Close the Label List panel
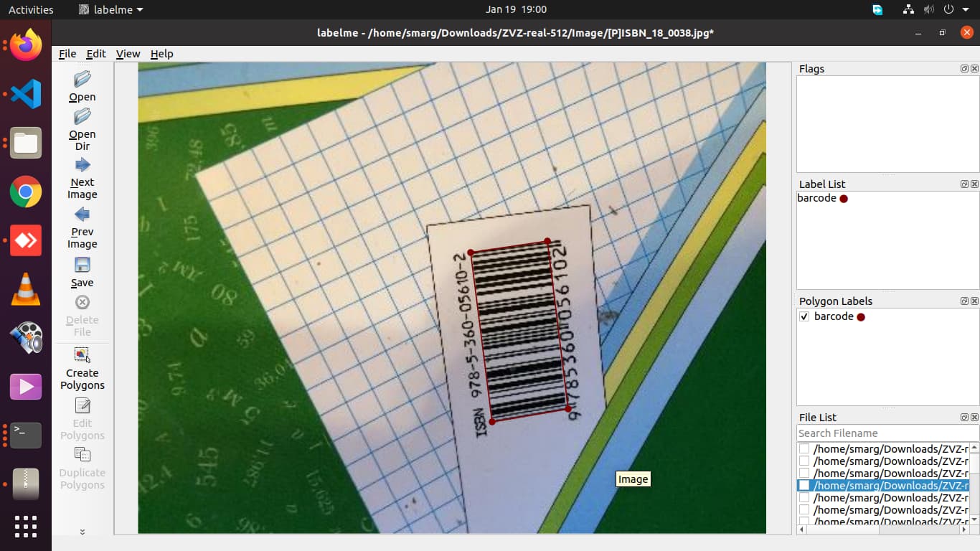This screenshot has height=551, width=980. tap(974, 184)
